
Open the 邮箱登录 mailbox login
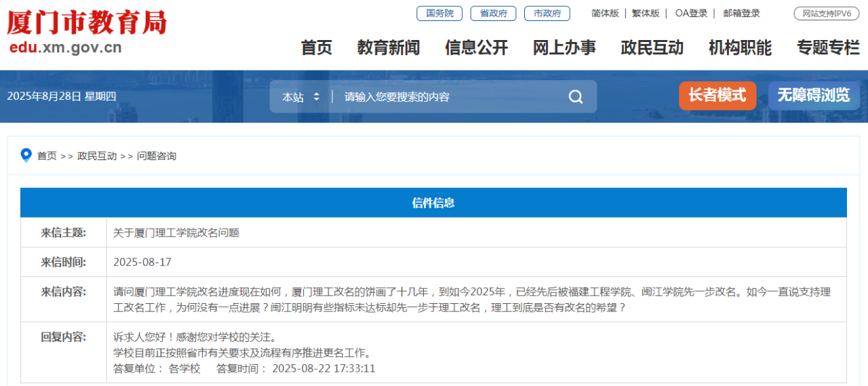(x=742, y=14)
